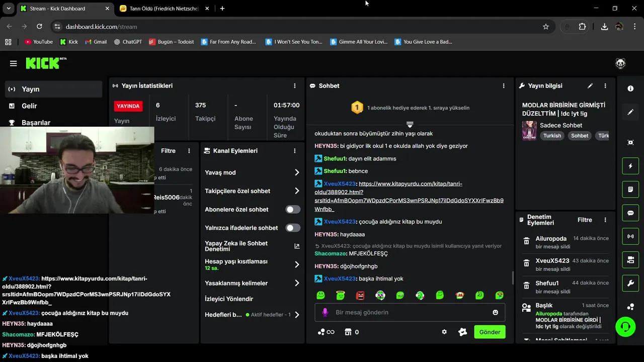Image resolution: width=644 pixels, height=362 pixels.
Task: Open Yayın bilgisi three-dot menu
Action: (x=605, y=86)
